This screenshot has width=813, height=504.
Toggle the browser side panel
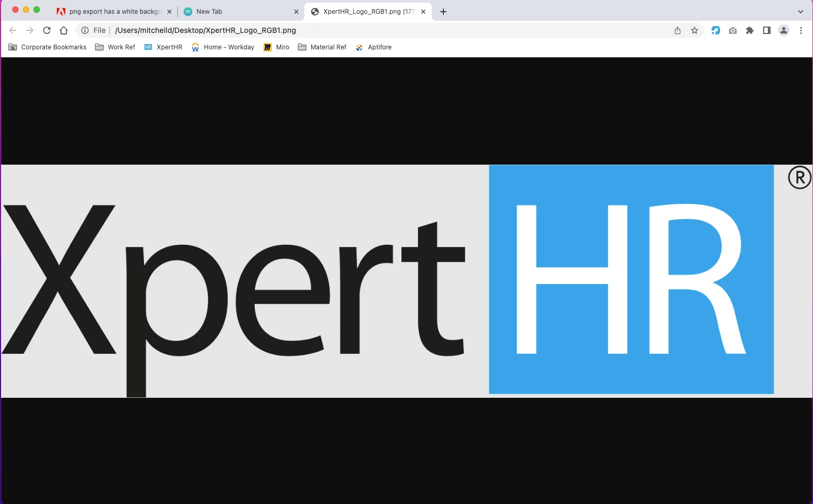[767, 30]
